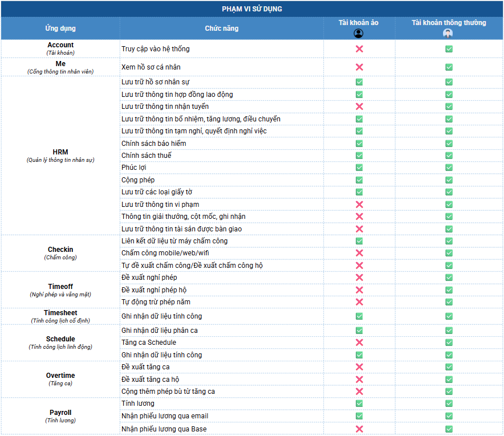The height and width of the screenshot is (436, 504).
Task: Click red X for Xem hồ sơ cá nhân
Action: click(359, 67)
